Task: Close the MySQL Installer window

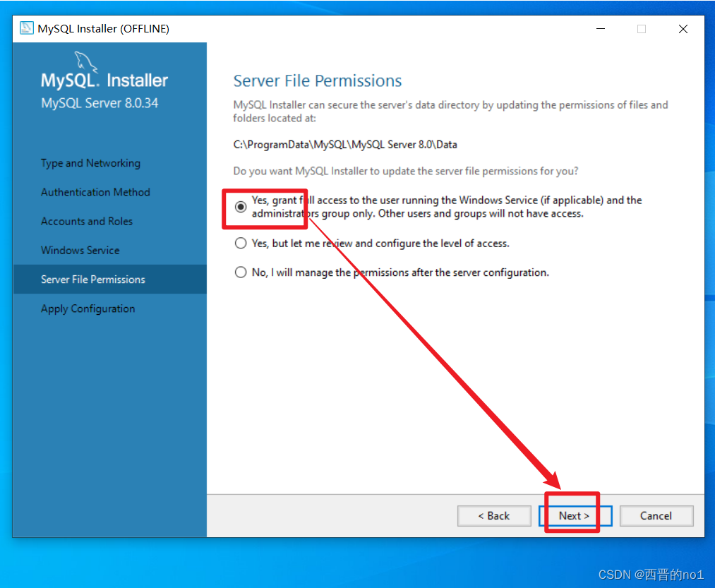Action: click(683, 29)
